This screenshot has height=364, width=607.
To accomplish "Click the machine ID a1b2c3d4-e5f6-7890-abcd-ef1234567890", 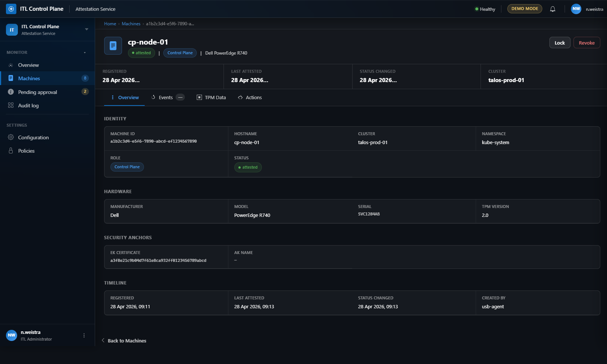I will click(154, 141).
